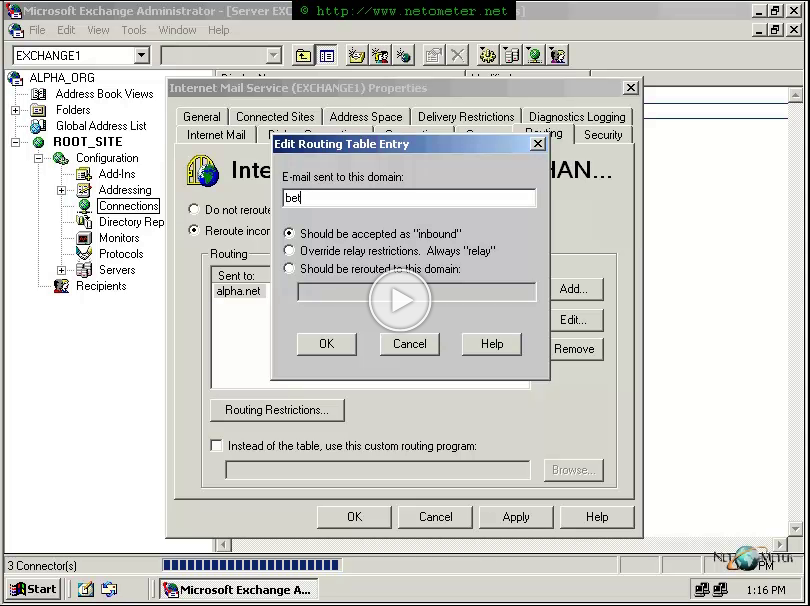
Task: Toggle the Show/Hide Container Tree toolbar icon
Action: [x=326, y=55]
